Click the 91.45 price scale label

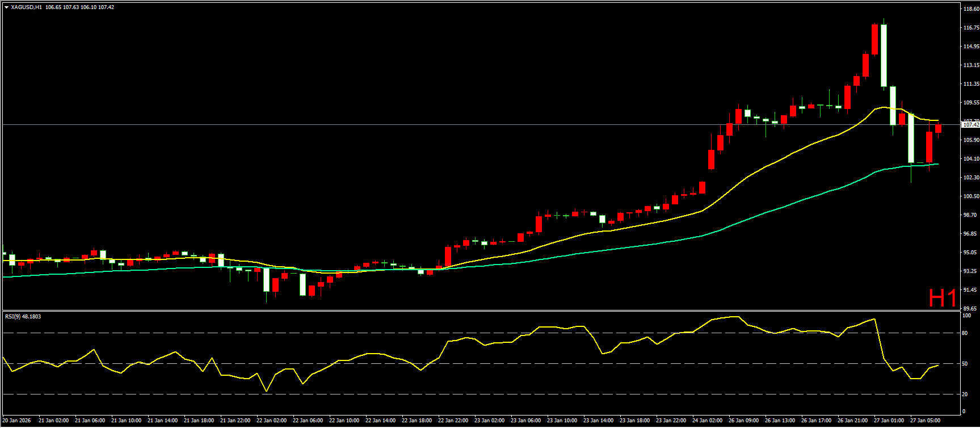971,290
